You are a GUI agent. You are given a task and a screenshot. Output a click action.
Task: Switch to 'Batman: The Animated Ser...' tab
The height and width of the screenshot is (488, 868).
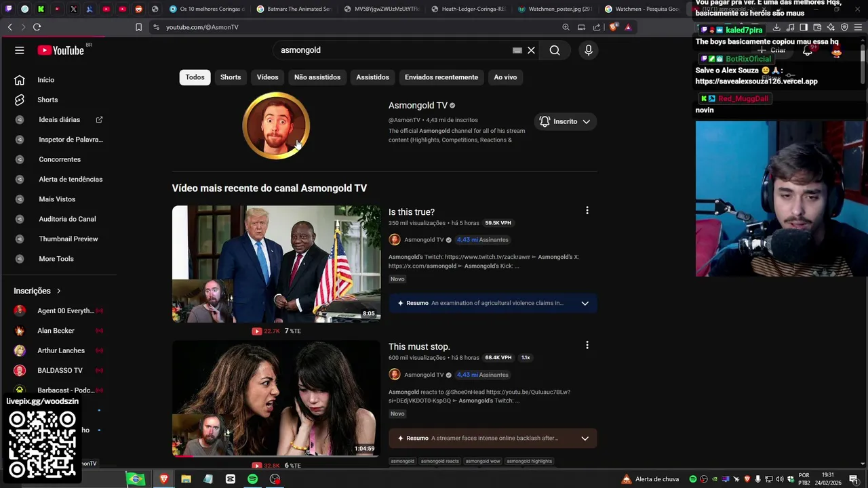(295, 9)
